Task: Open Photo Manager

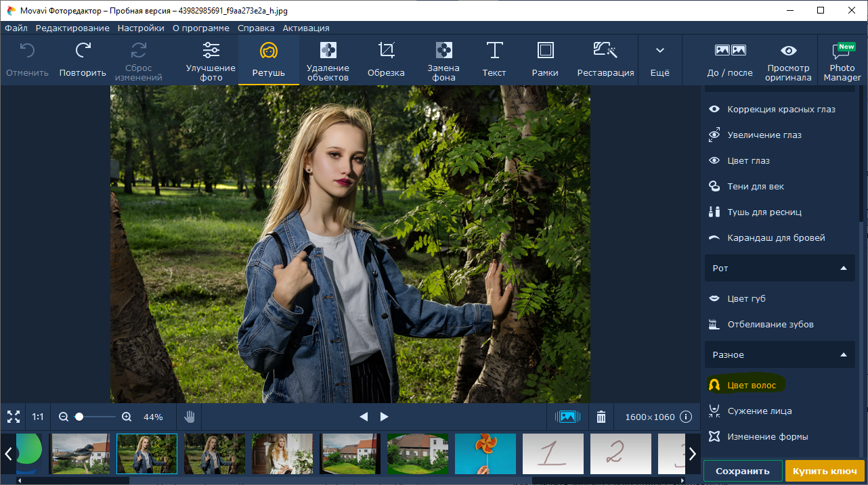Action: pyautogui.click(x=842, y=60)
